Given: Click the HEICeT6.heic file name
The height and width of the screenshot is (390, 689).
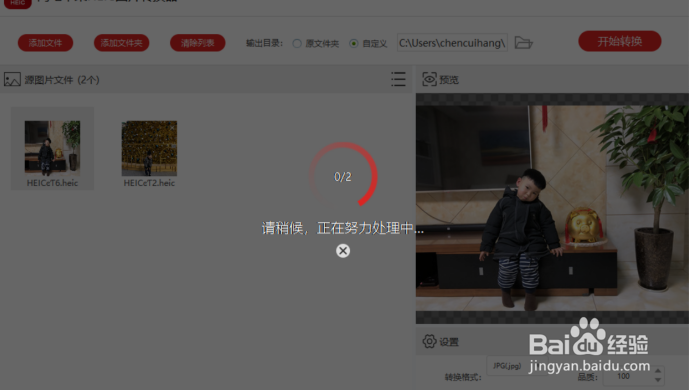Looking at the screenshot, I should coord(52,183).
